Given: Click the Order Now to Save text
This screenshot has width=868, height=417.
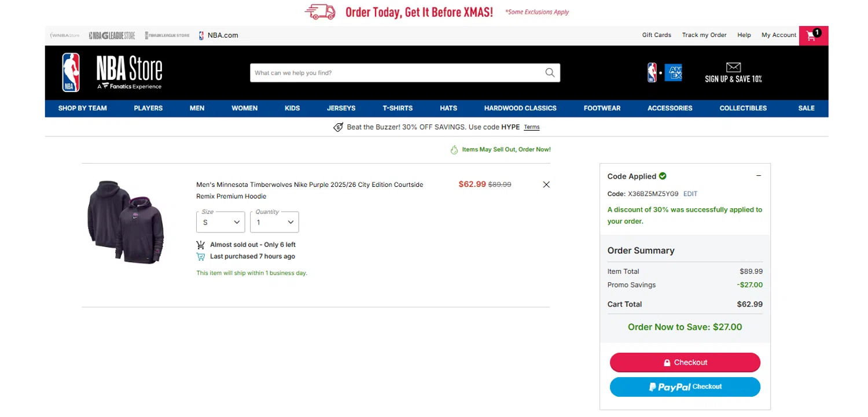Looking at the screenshot, I should pyautogui.click(x=685, y=327).
